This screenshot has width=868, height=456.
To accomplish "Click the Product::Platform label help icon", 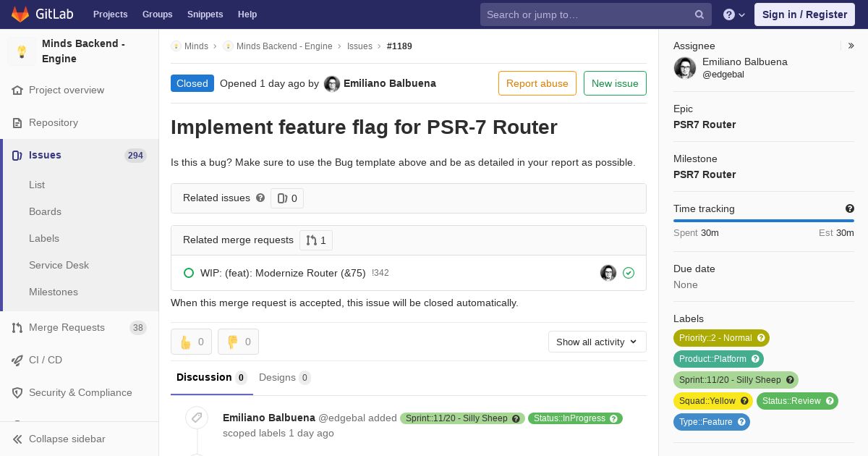I will (x=755, y=359).
